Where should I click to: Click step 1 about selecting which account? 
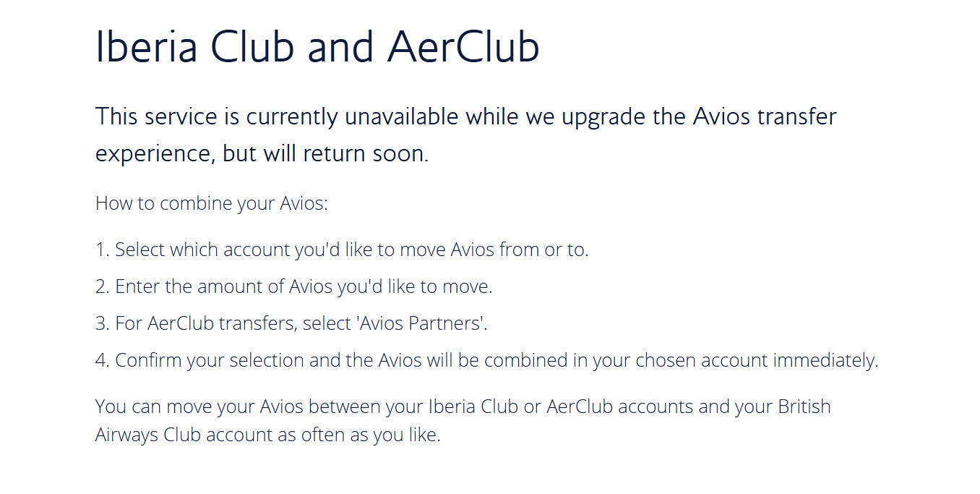(x=342, y=250)
